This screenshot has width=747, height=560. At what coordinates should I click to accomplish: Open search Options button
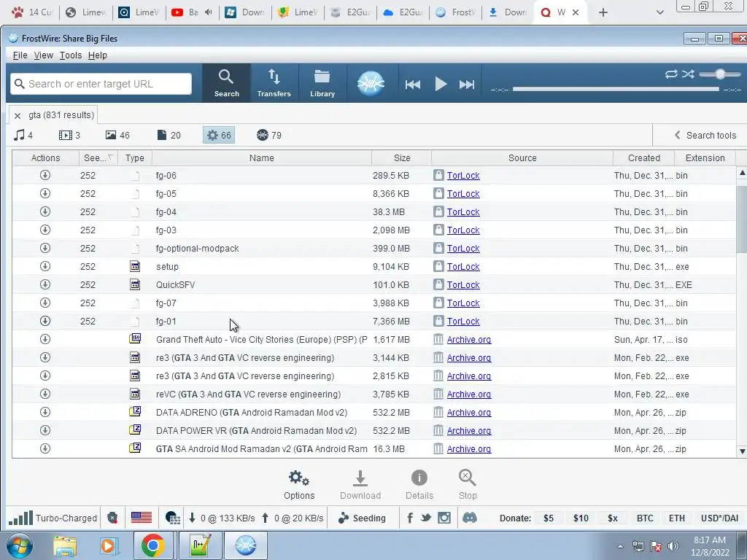tap(299, 485)
